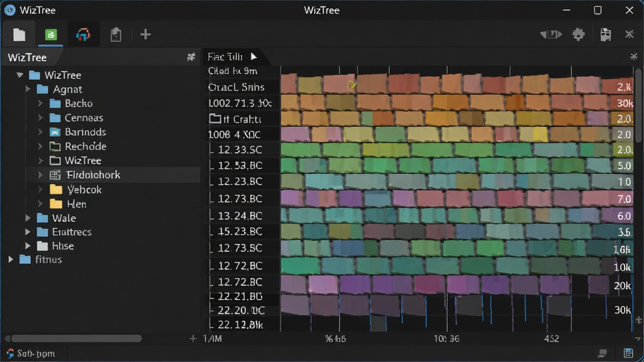
Task: Click the 20k value on right
Action: tap(622, 286)
